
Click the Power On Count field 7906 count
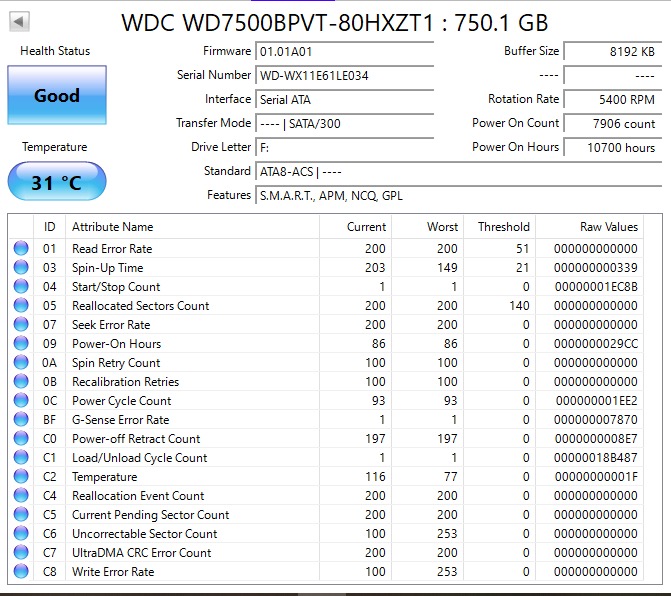pos(612,124)
